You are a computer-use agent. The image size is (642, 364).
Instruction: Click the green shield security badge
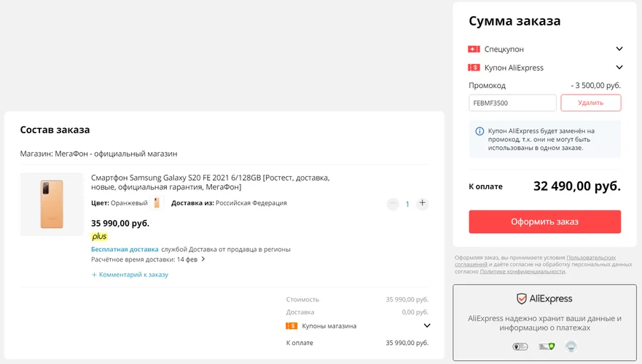[547, 347]
